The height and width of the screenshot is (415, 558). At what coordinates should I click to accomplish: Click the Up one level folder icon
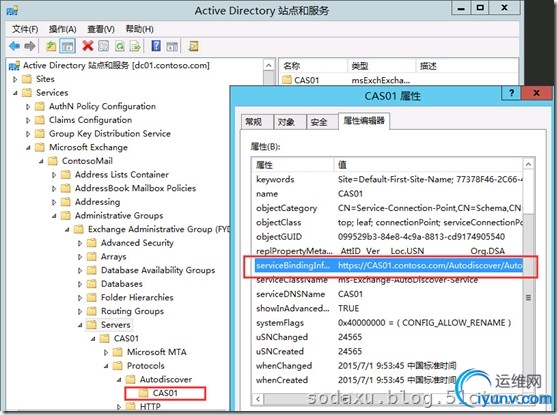tap(51, 46)
